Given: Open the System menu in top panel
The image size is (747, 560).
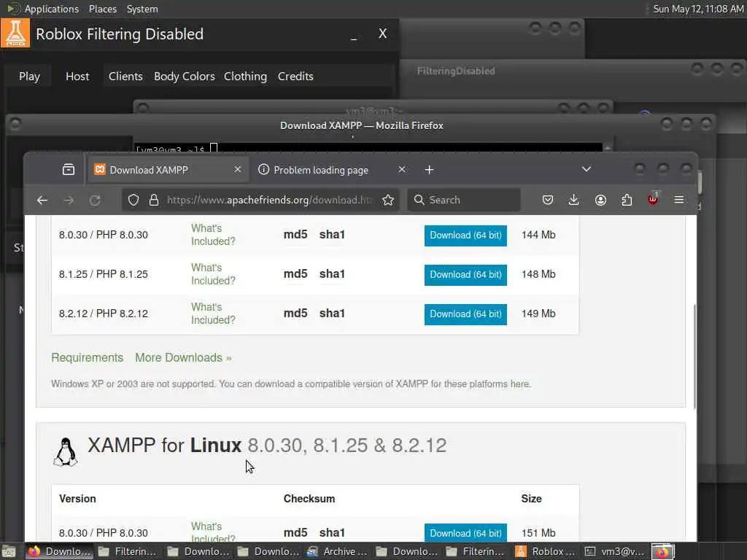Looking at the screenshot, I should coord(142,9).
